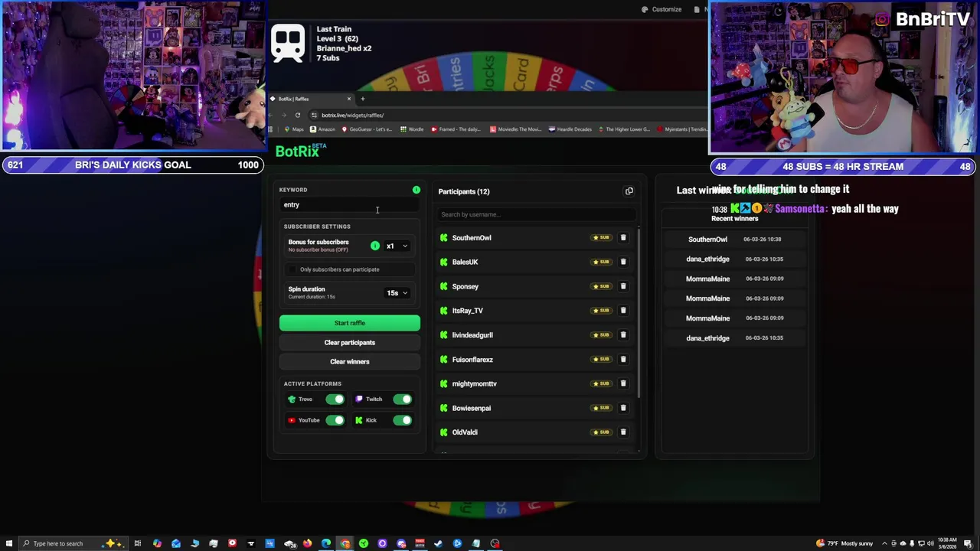Image resolution: width=980 pixels, height=551 pixels.
Task: Click trash icon on Fuisonflarexz row
Action: coord(623,359)
